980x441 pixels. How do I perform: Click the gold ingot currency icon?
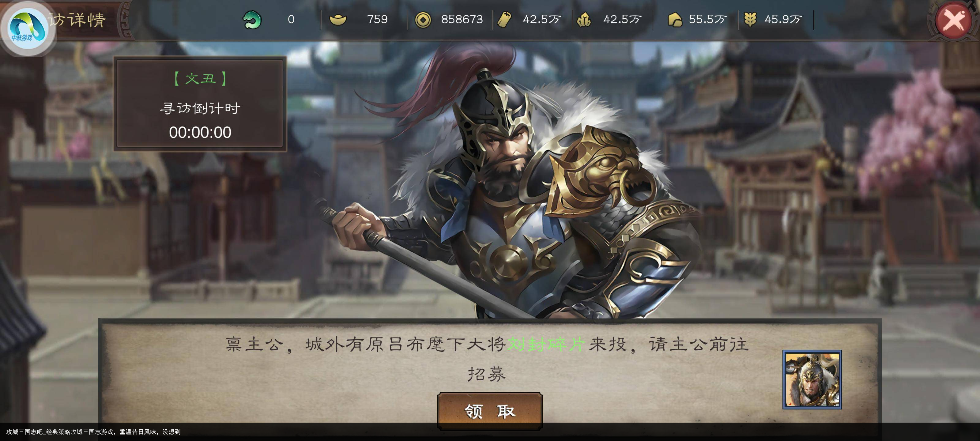(x=338, y=19)
